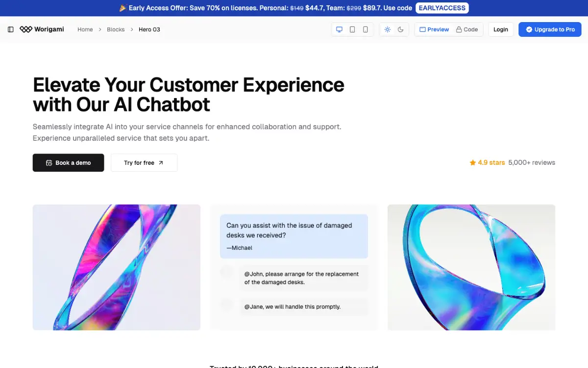The width and height of the screenshot is (588, 368).
Task: Go to Home in the breadcrumb
Action: (x=85, y=29)
